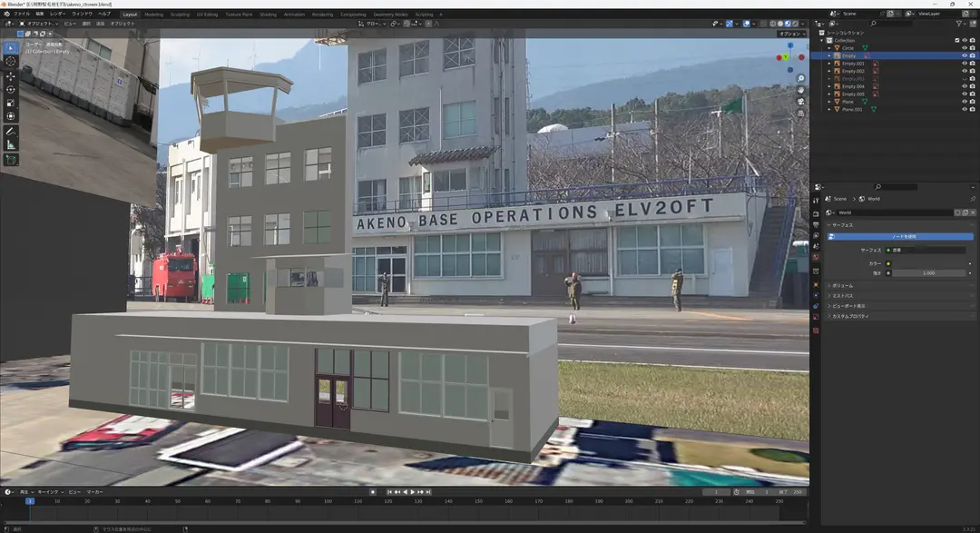Switch to the Sculpting workspace tab

pos(180,15)
